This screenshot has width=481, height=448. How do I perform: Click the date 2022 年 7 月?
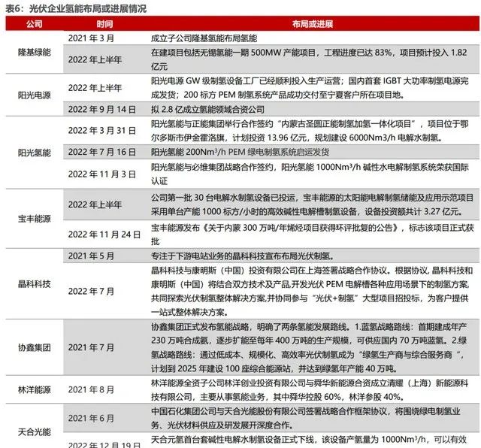coord(91,291)
